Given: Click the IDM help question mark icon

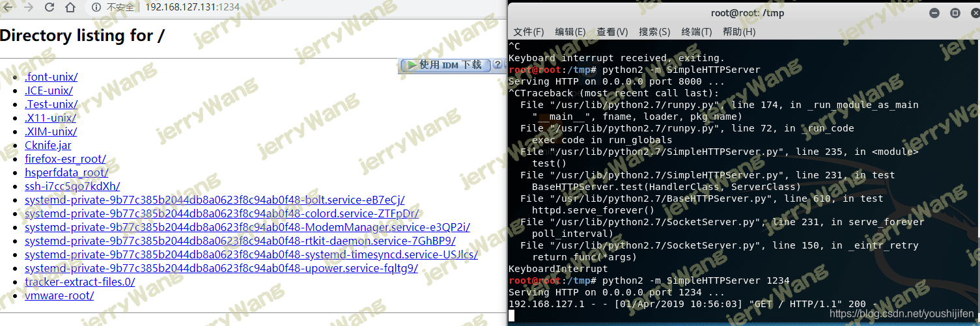Looking at the screenshot, I should (497, 65).
